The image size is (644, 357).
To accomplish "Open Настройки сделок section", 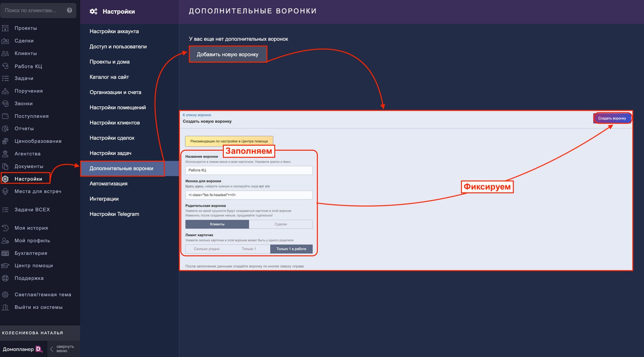I will 112,138.
